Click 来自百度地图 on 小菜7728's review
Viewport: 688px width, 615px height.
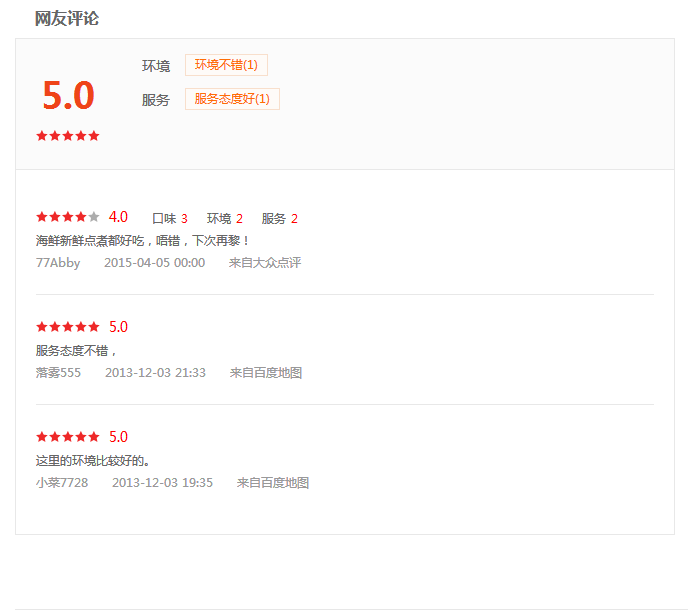tap(273, 483)
